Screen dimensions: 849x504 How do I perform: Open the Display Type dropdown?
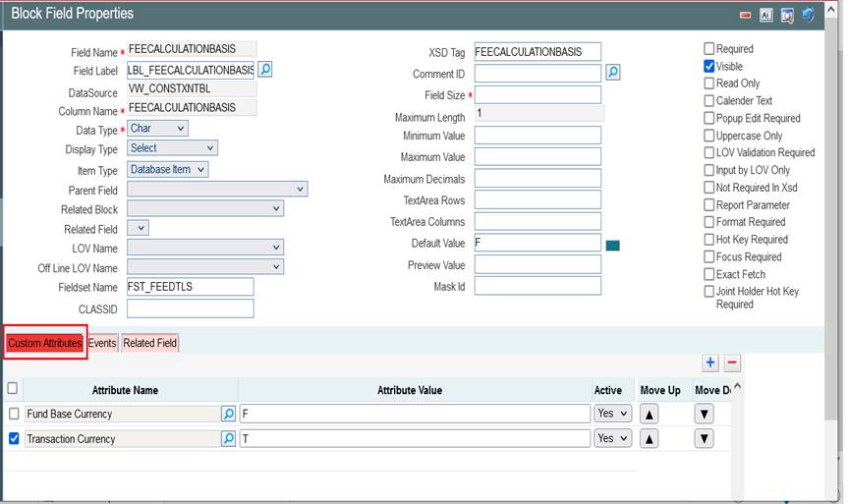click(x=172, y=147)
